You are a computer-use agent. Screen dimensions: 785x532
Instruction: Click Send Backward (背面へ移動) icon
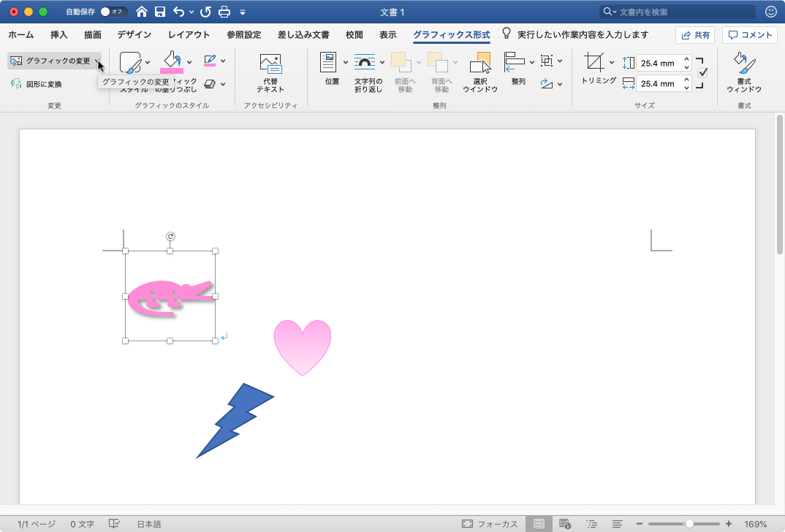click(438, 62)
